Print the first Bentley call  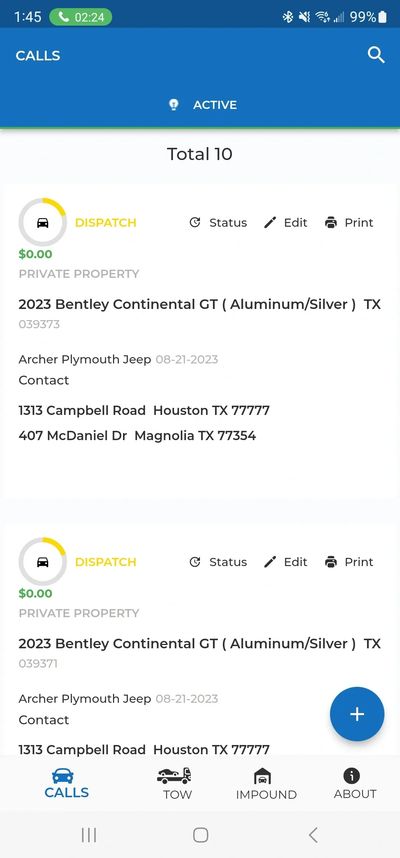349,223
